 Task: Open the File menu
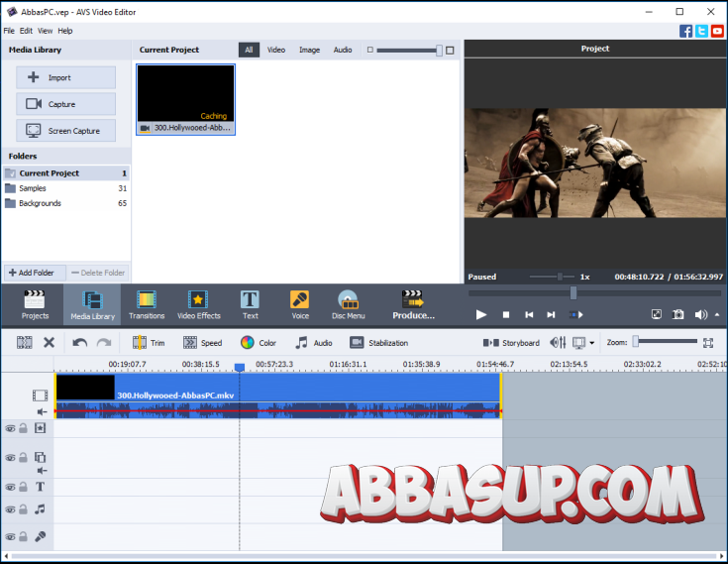tap(9, 31)
